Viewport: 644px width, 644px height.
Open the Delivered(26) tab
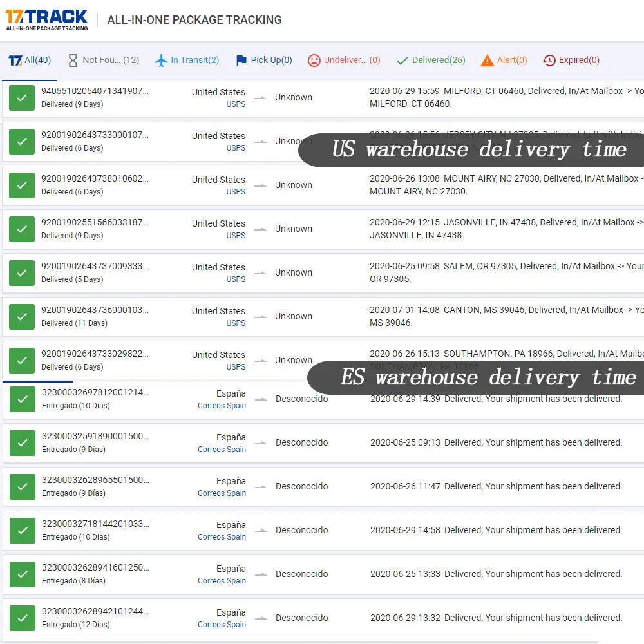tap(431, 61)
